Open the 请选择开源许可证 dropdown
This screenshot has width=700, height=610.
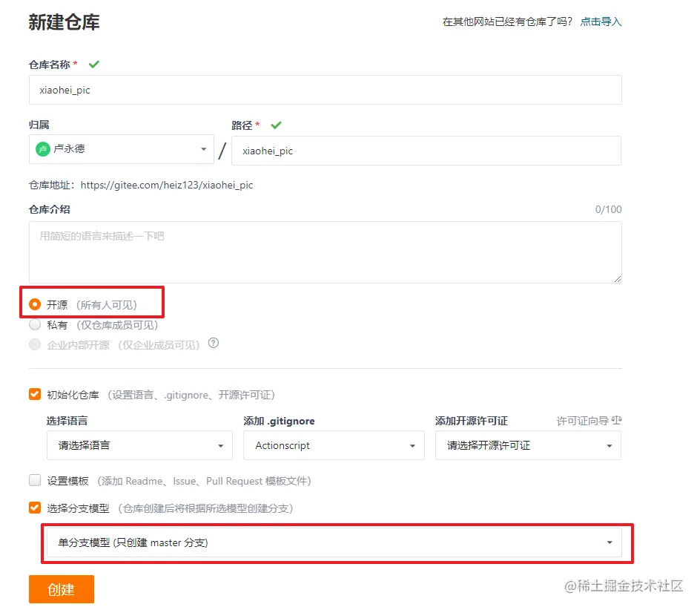528,445
